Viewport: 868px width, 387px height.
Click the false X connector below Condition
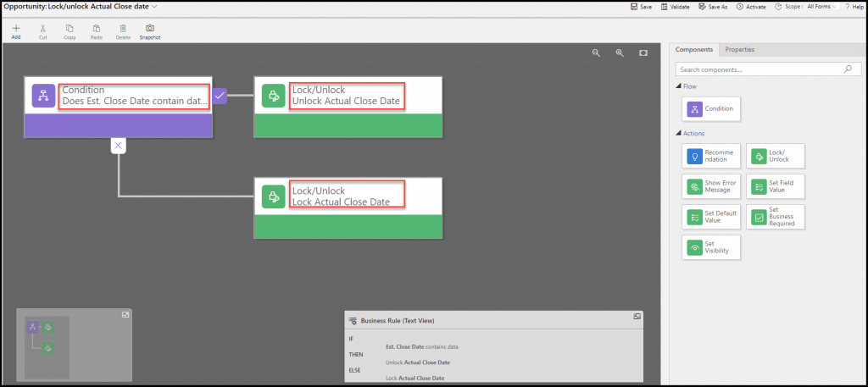119,146
